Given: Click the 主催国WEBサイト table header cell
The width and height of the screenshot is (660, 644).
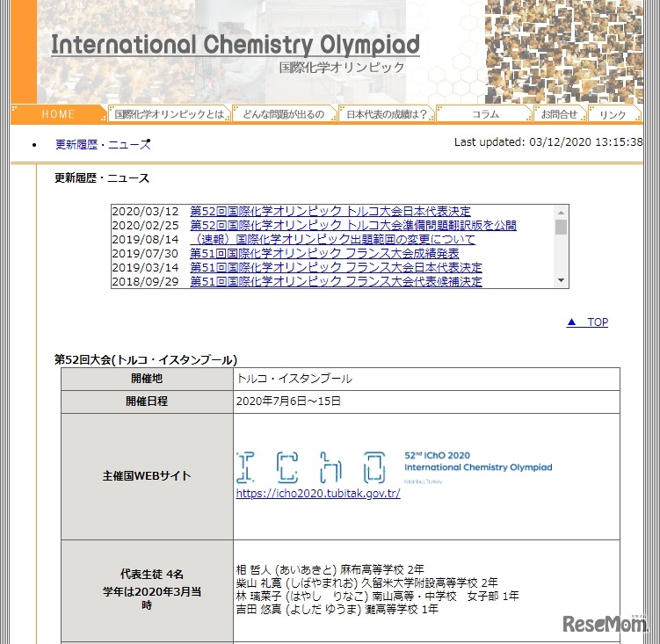Looking at the screenshot, I should click(147, 476).
